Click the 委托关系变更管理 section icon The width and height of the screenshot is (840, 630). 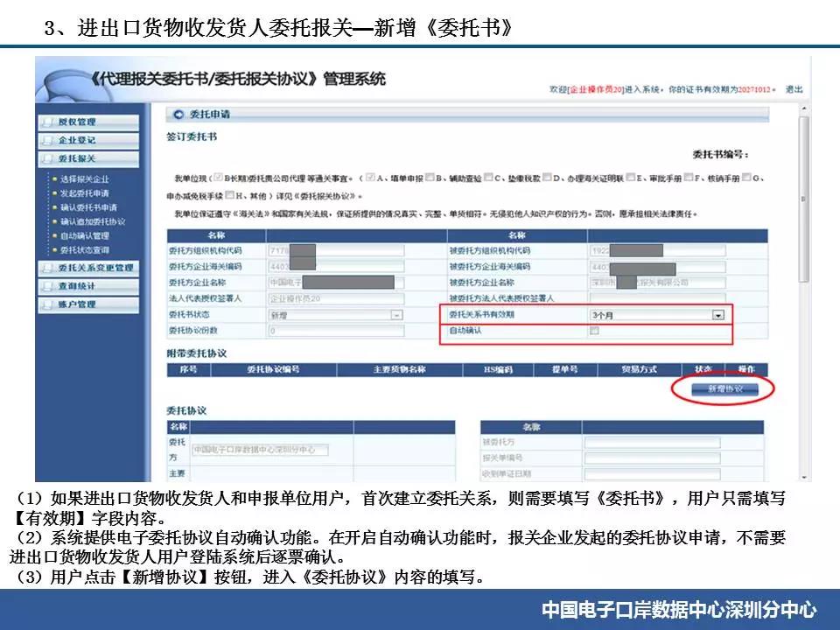coord(47,268)
